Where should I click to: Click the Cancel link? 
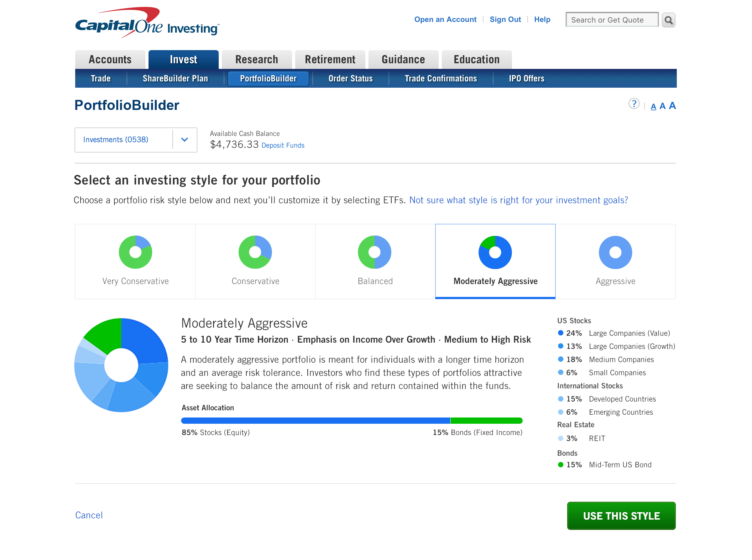[x=89, y=515]
